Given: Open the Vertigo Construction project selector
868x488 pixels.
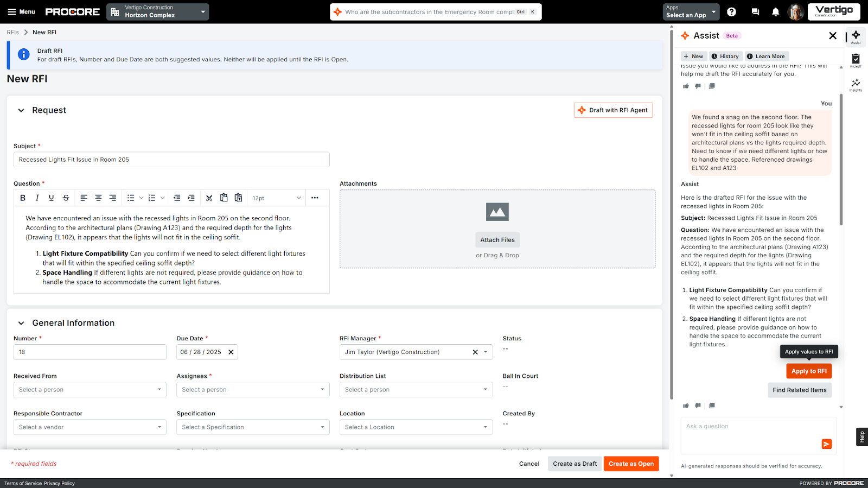Looking at the screenshot, I should coord(158,12).
